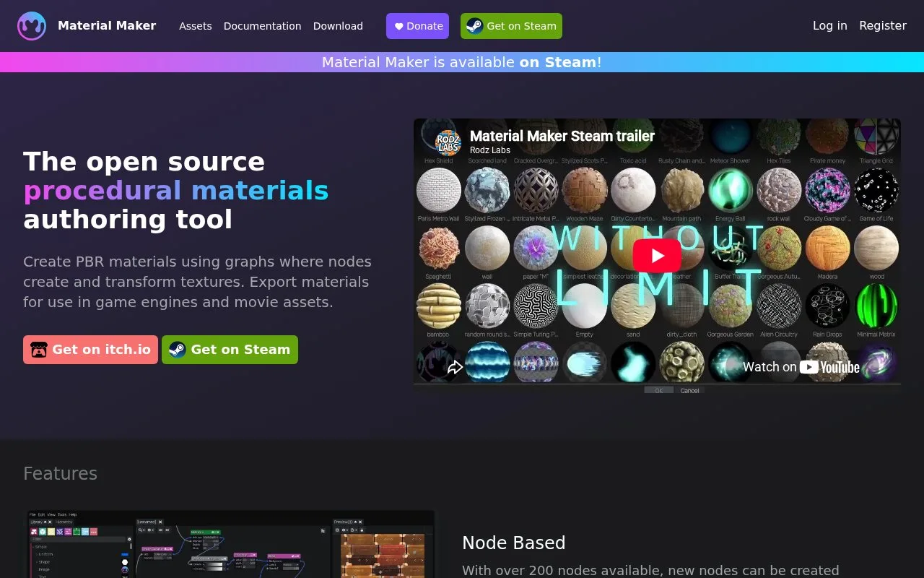Image resolution: width=924 pixels, height=578 pixels.
Task: Click the 'procedural materials' gradient heading
Action: click(x=176, y=190)
